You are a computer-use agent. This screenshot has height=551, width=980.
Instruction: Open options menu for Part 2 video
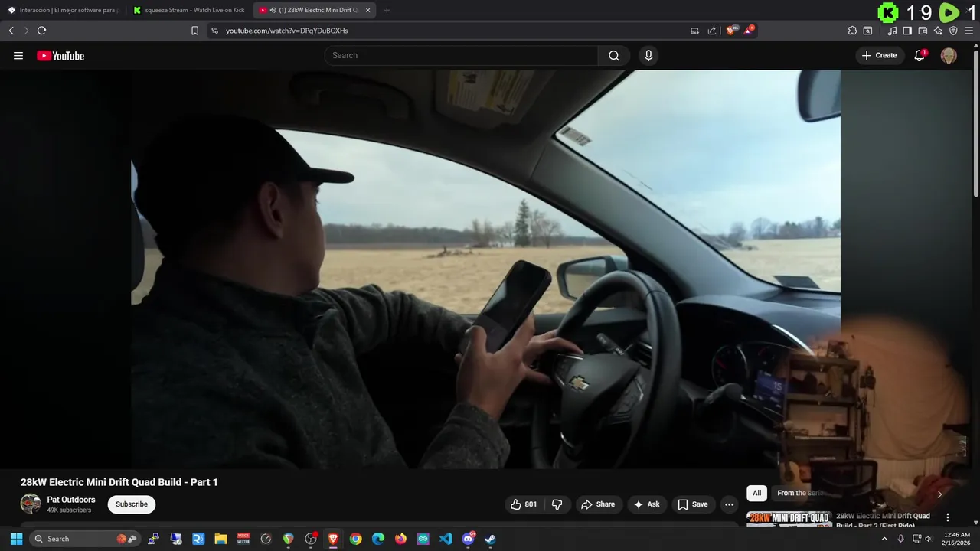coord(947,517)
